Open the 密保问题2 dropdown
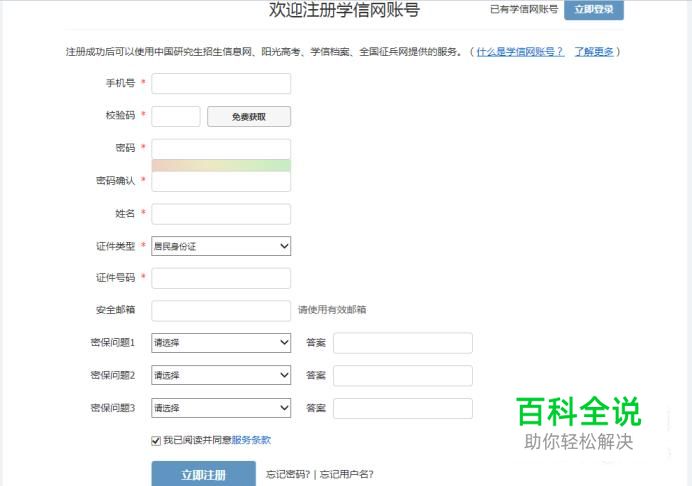Viewport: 692px width, 486px height. tap(221, 375)
